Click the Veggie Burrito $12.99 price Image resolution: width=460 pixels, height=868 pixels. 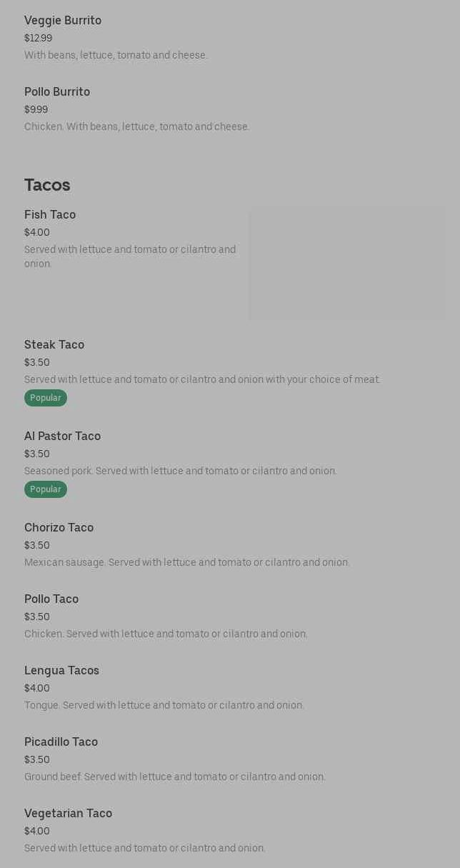pos(38,39)
